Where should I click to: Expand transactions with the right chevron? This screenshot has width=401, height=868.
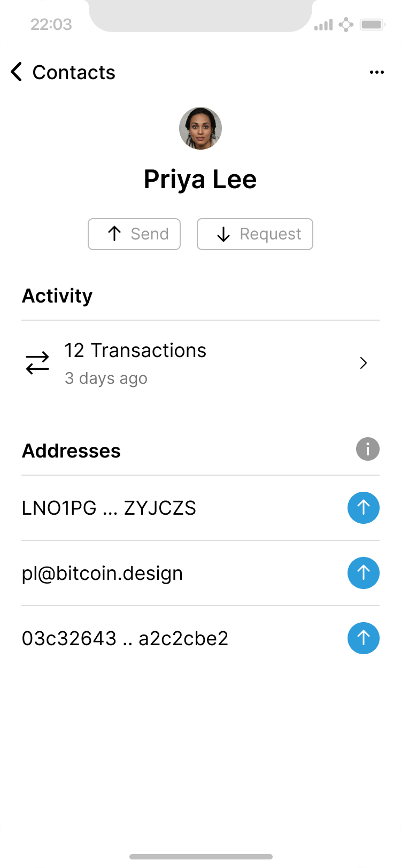coord(364,363)
